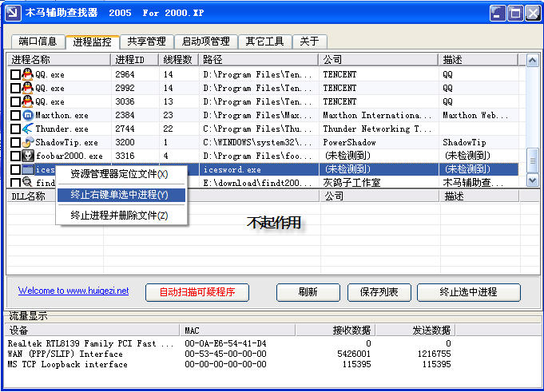Image resolution: width=544 pixels, height=392 pixels.
Task: Click the 接收数据 column header
Action: (336, 331)
